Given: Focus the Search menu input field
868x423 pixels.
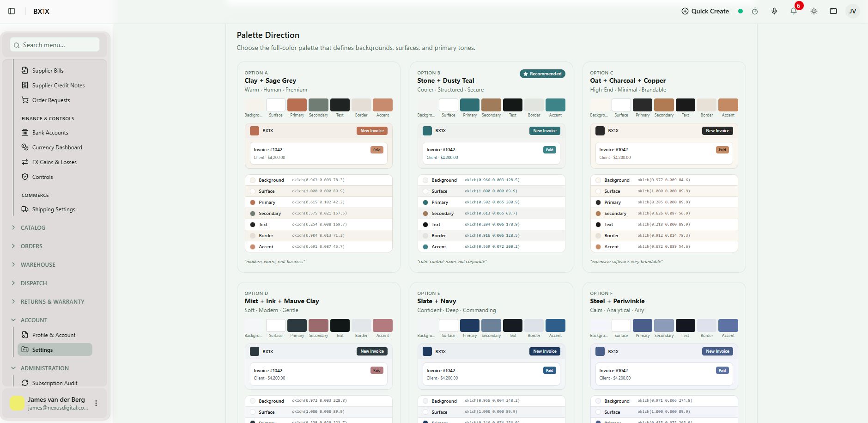Looking at the screenshot, I should [x=55, y=45].
